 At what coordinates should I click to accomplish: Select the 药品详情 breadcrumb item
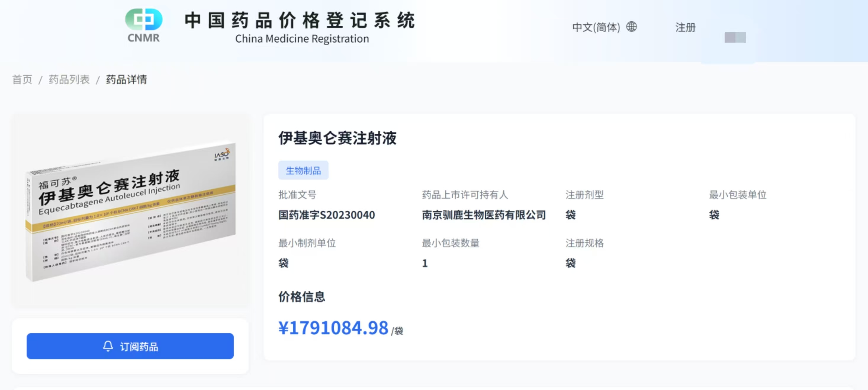pyautogui.click(x=126, y=79)
